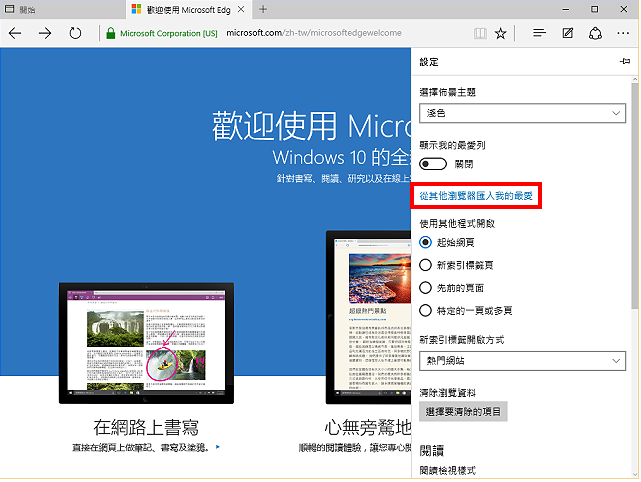Click the 在網路上書寫 tablet thumbnail
The height and width of the screenshot is (482, 641).
[x=146, y=343]
